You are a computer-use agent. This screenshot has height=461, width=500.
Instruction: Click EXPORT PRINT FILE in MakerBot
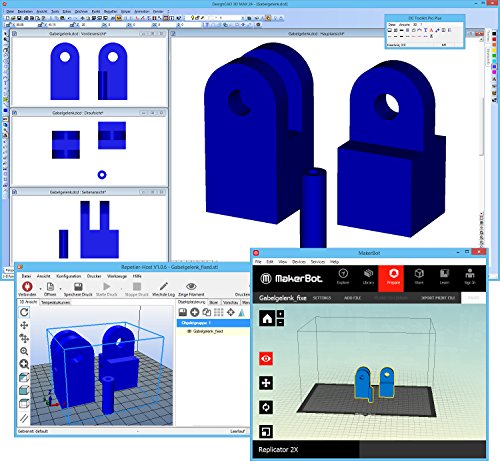438,298
